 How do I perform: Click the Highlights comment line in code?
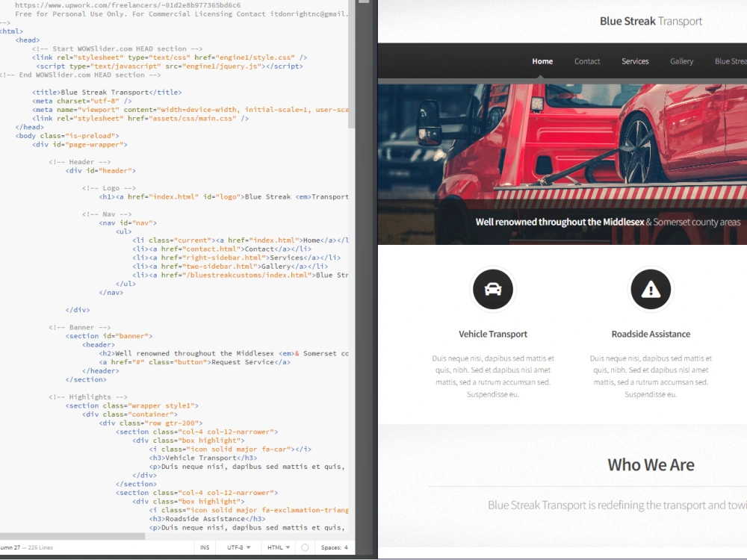[88, 397]
